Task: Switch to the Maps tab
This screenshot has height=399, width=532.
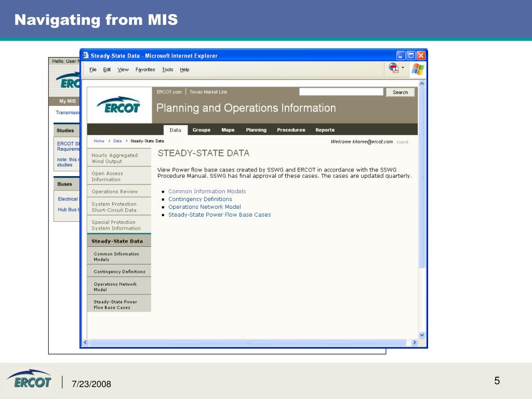Action: (228, 130)
